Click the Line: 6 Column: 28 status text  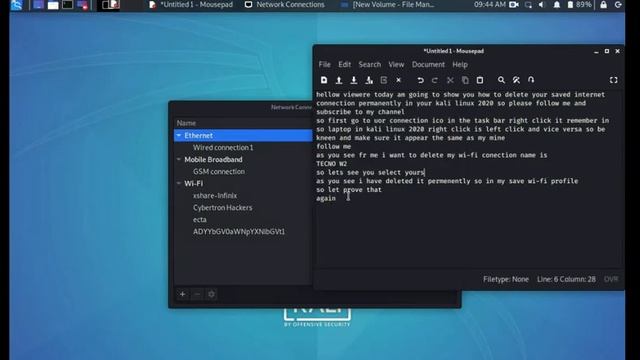tap(566, 279)
